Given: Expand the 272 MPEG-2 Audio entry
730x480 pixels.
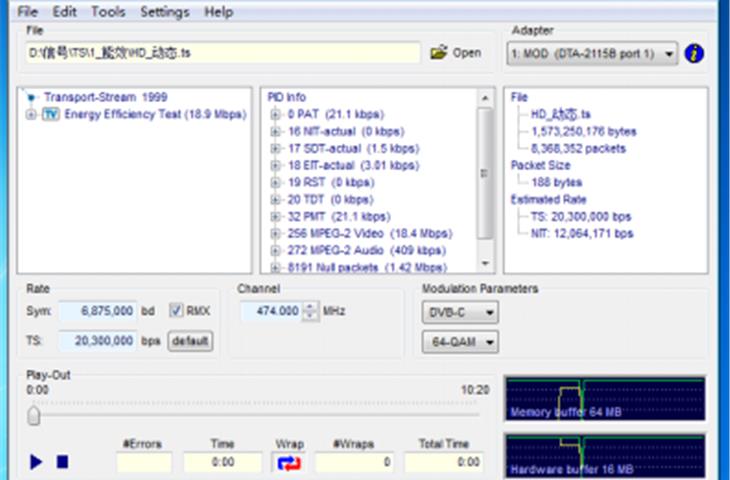Looking at the screenshot, I should coord(275,251).
